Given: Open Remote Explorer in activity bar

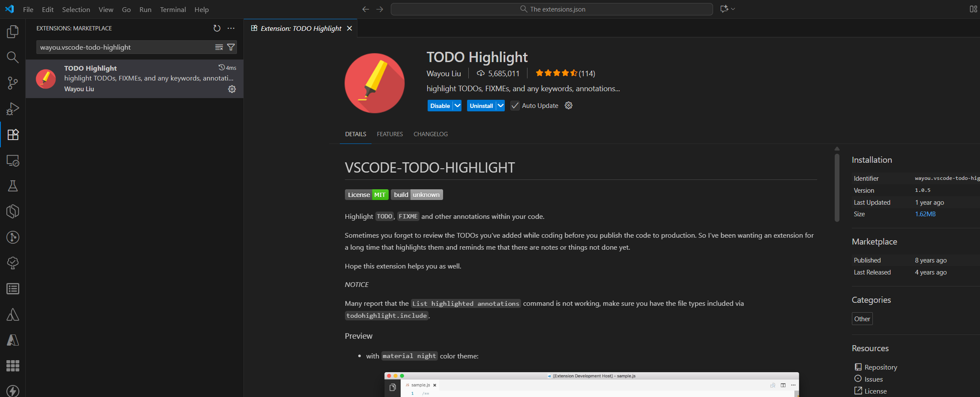Looking at the screenshot, I should [13, 161].
